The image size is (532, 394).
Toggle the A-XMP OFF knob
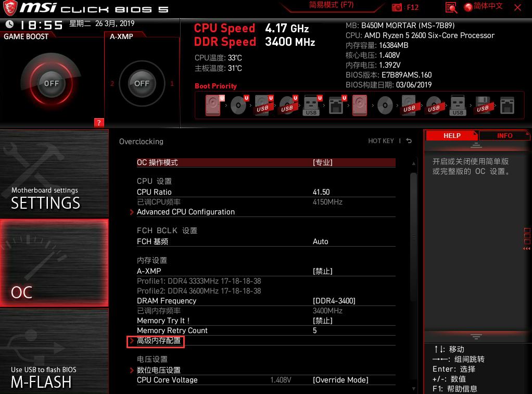pos(142,83)
